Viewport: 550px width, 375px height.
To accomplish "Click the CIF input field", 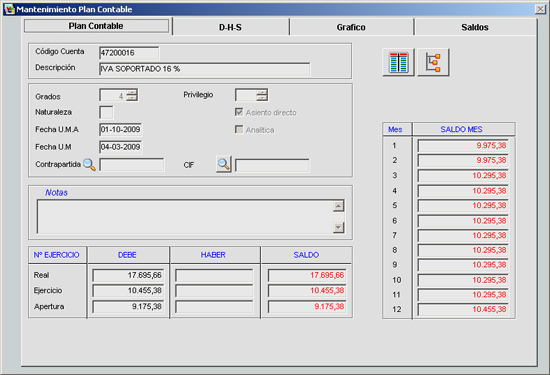I will pyautogui.click(x=272, y=165).
